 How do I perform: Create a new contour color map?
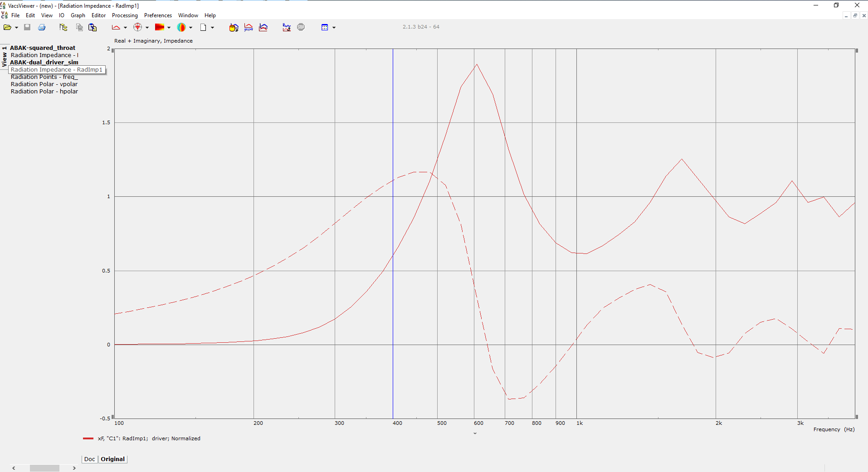pos(160,28)
